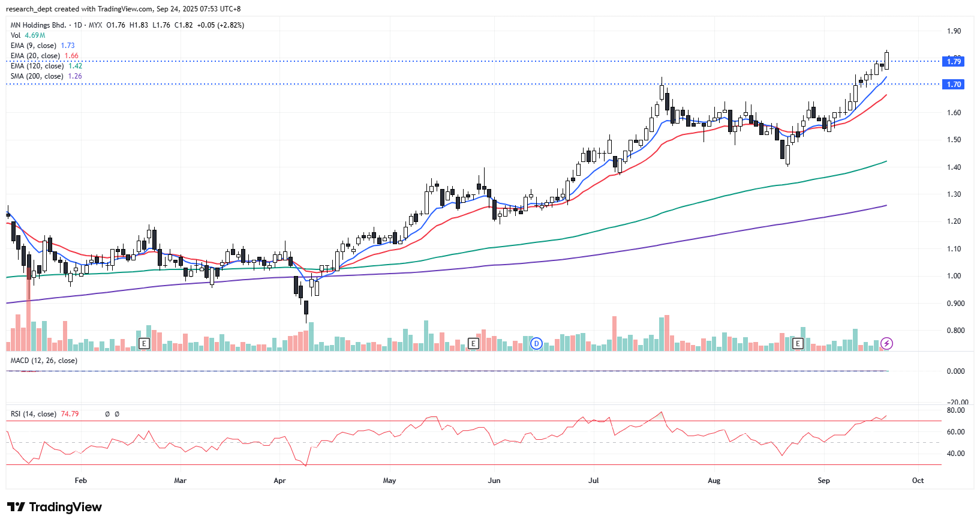This screenshot has height=525, width=980.
Task: Click the earnings E marker in February
Action: (x=144, y=344)
